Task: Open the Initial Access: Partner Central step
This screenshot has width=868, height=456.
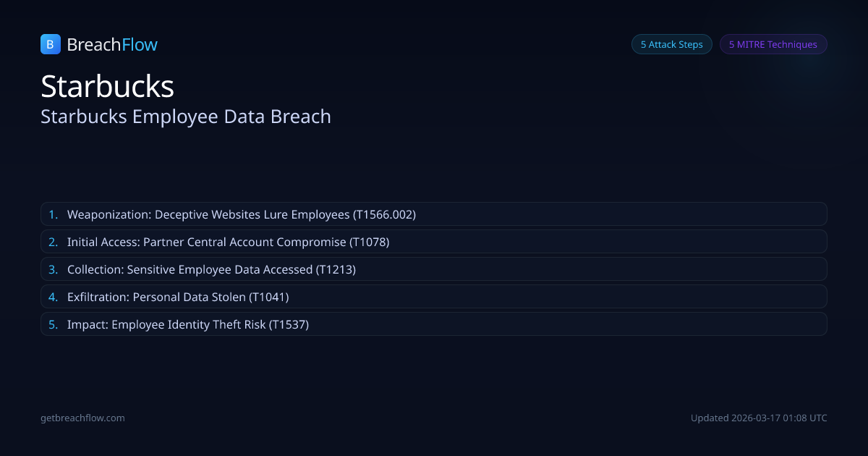Action: pos(434,242)
